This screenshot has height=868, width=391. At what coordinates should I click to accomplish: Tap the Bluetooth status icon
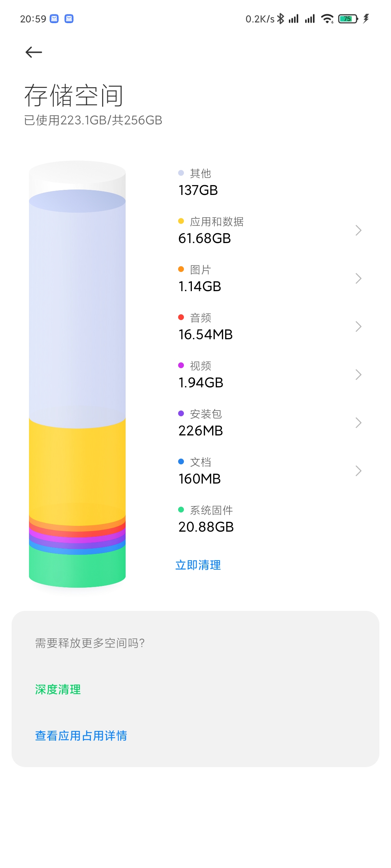point(281,18)
